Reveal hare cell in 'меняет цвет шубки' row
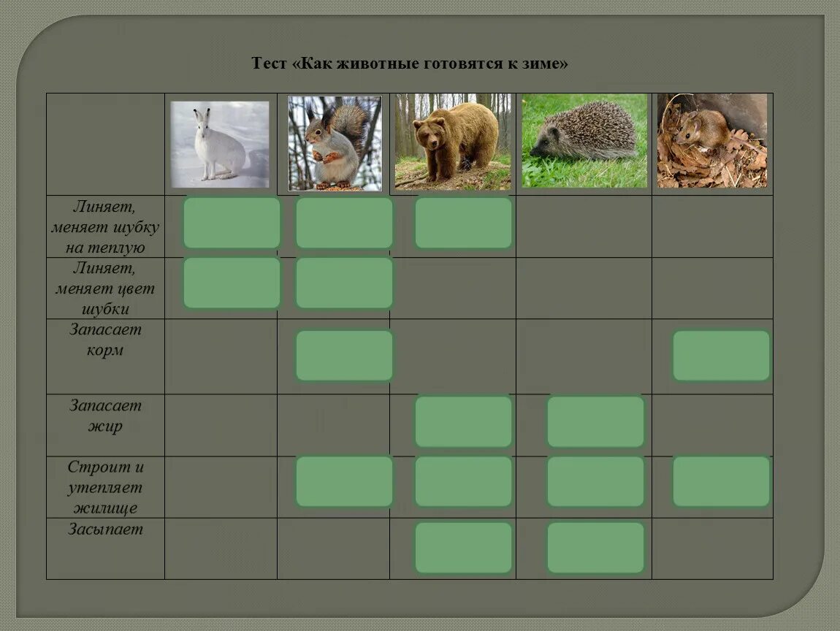The image size is (840, 631). [x=232, y=283]
